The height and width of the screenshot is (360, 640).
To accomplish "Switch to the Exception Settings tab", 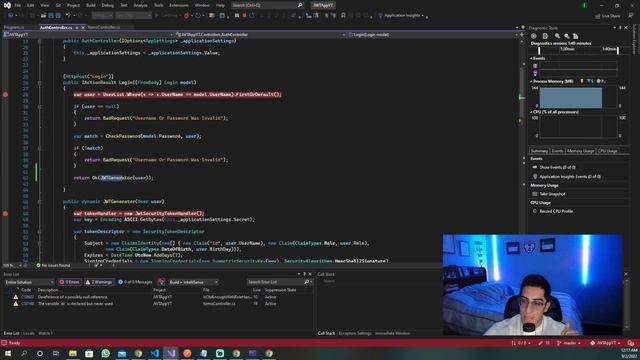I will coord(355,333).
